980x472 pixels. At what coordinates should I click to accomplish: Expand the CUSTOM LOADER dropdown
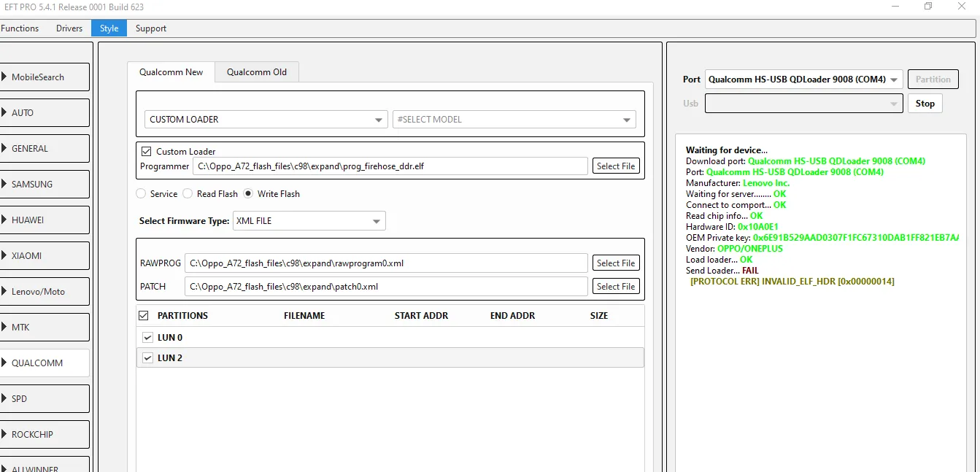(x=266, y=120)
